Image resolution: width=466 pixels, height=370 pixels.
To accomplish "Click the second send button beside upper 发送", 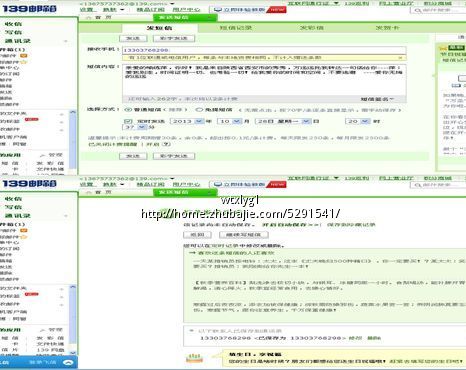I will tap(174, 38).
